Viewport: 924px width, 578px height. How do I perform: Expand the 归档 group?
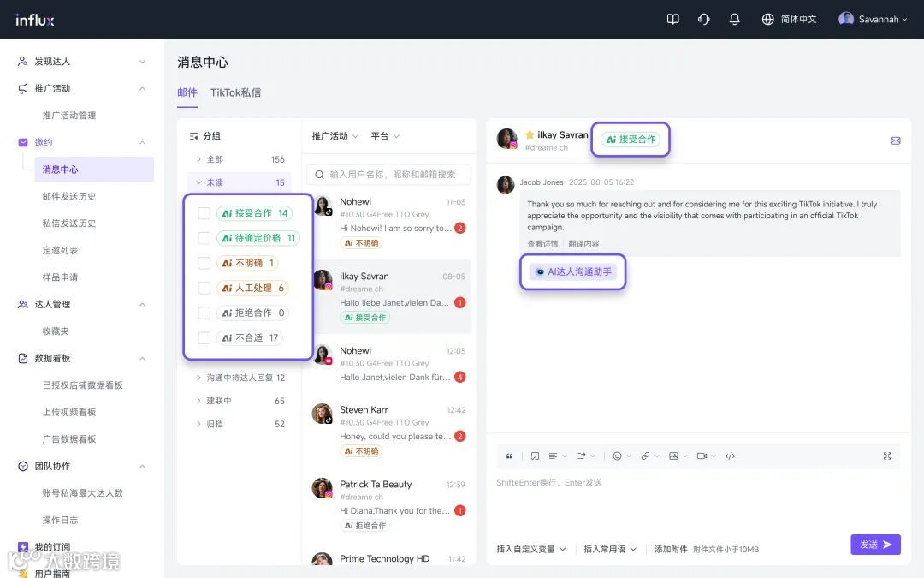(x=240, y=424)
